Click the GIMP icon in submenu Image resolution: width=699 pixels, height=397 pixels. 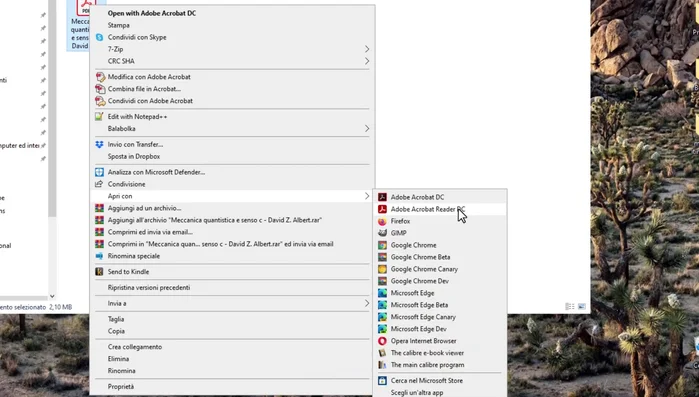[382, 233]
